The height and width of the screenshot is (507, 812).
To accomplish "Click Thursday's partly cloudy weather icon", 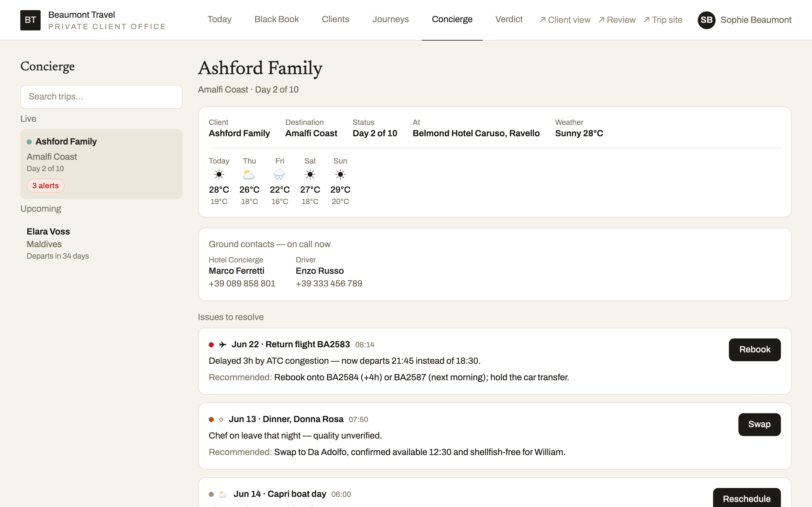I will click(249, 174).
